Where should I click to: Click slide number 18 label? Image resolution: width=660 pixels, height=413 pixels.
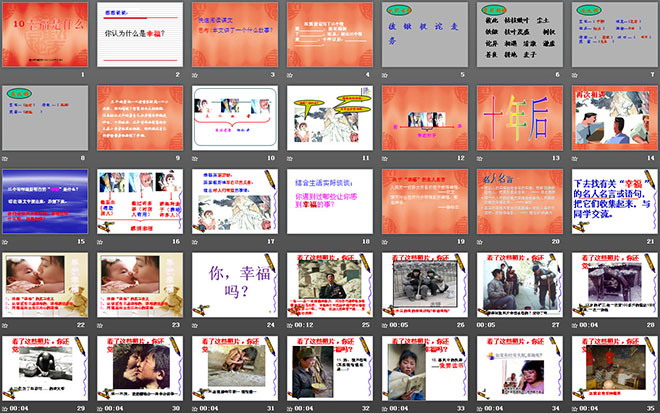click(366, 242)
